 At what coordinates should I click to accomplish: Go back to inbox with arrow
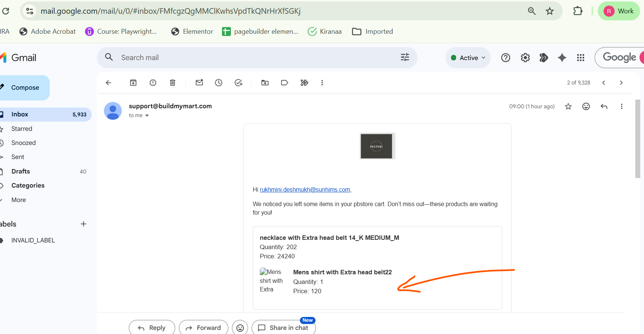tap(108, 83)
